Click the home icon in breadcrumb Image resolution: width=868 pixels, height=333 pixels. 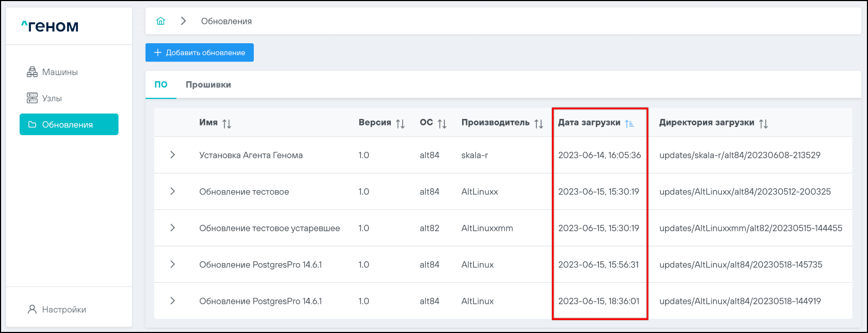click(x=161, y=21)
